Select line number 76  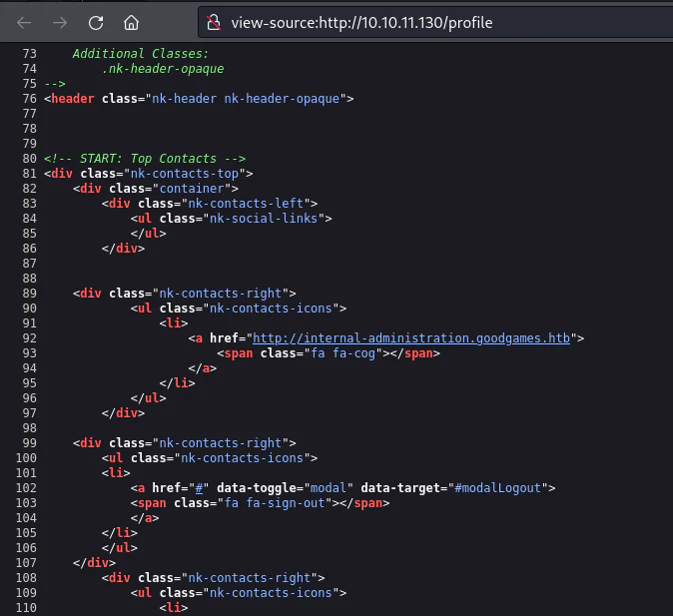point(30,99)
